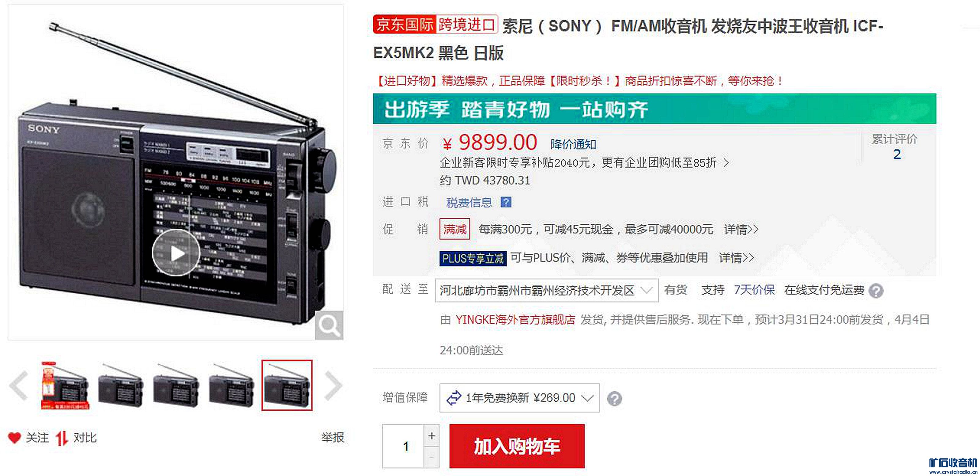Show next thumbnails with right arrow
This screenshot has width=980, height=476.
coord(333,386)
